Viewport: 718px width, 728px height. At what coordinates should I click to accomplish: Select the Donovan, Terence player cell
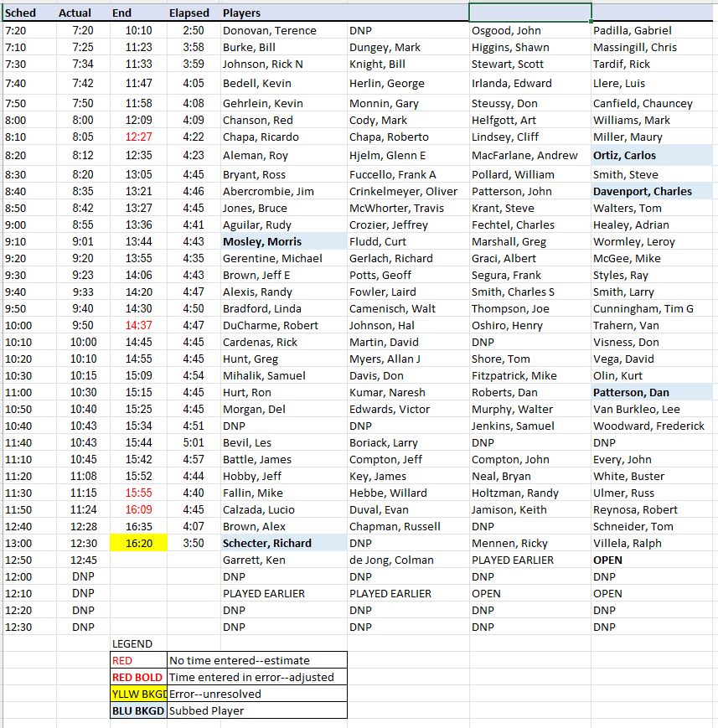click(284, 31)
